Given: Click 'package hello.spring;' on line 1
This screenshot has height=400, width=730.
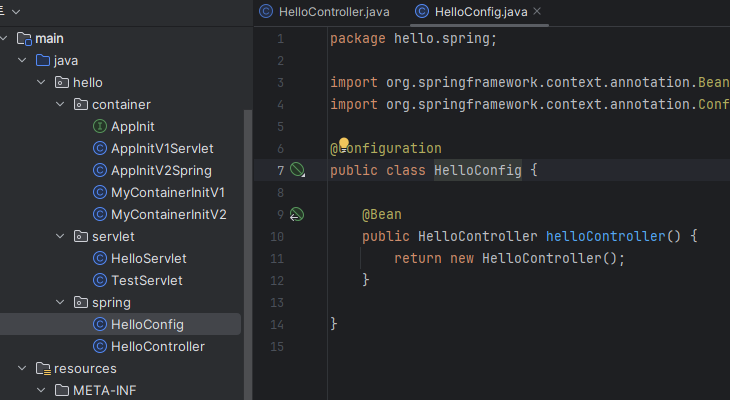Looking at the screenshot, I should (x=413, y=38).
